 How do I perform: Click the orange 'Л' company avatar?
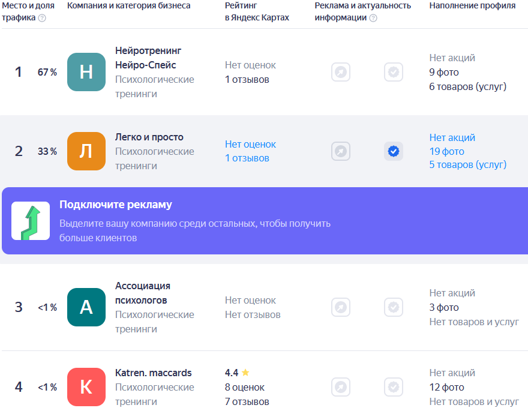(x=86, y=151)
